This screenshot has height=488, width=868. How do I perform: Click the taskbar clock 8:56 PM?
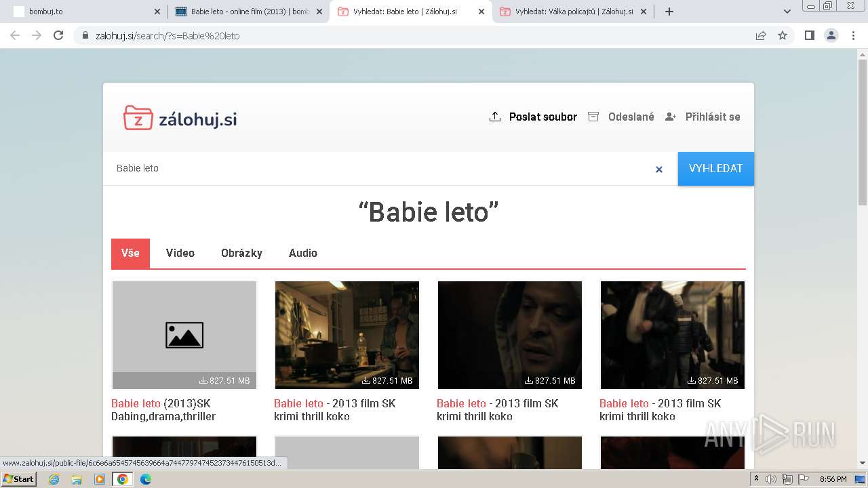(833, 479)
